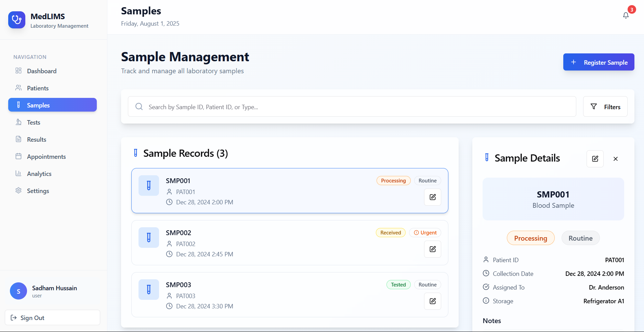Click the Routine badge on SMP001 card
The width and height of the screenshot is (644, 332).
tap(428, 181)
